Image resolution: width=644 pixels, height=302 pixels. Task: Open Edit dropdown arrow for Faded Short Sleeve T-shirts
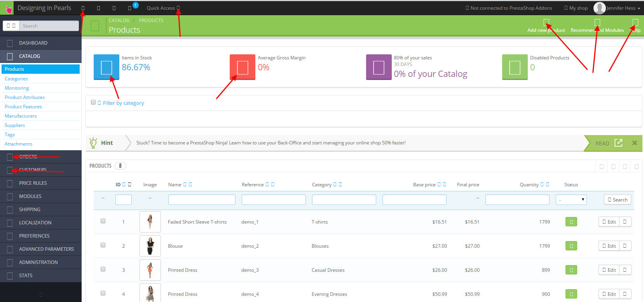(625, 222)
